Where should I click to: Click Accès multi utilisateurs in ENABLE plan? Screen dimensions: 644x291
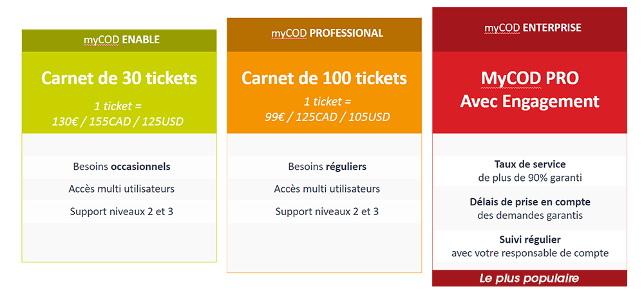(x=122, y=189)
